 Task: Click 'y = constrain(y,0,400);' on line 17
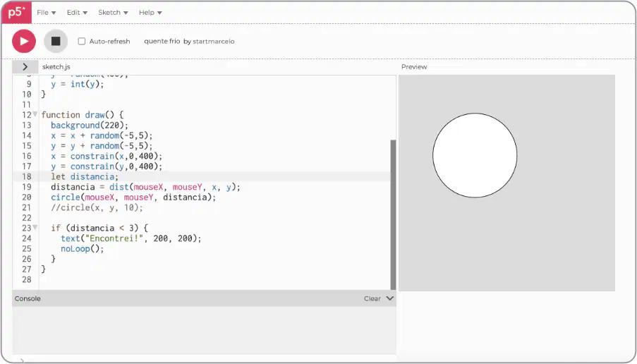(107, 166)
